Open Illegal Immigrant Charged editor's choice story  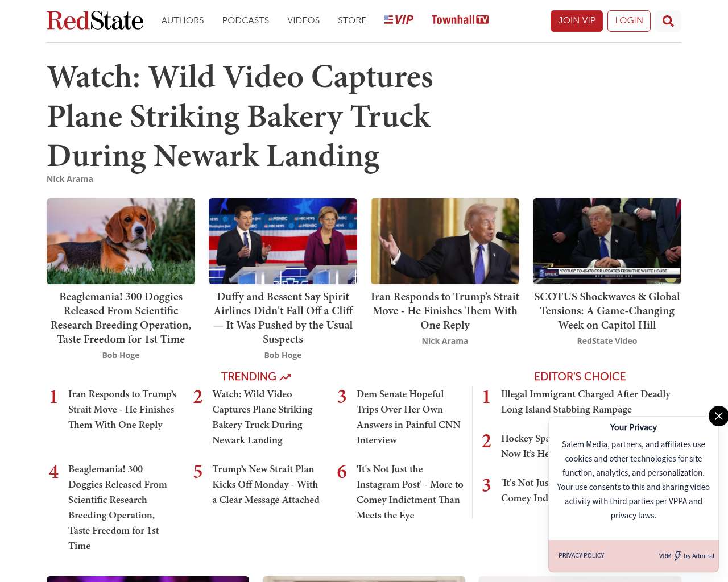[586, 402]
